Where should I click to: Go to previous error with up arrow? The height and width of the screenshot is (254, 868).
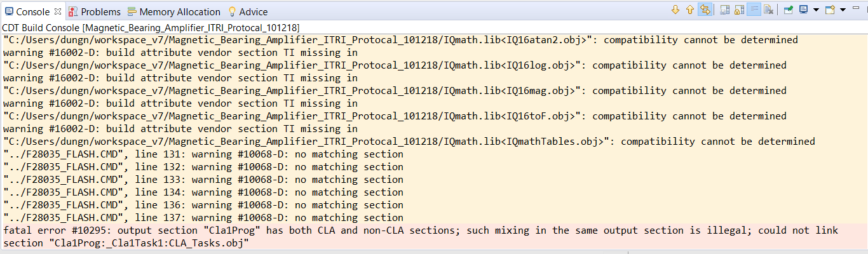pos(689,10)
